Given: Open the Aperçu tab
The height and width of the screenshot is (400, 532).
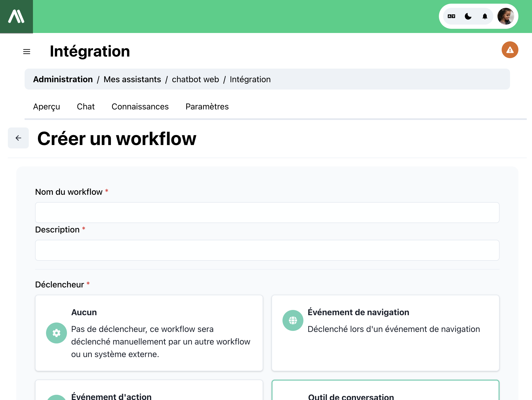Looking at the screenshot, I should [x=47, y=106].
